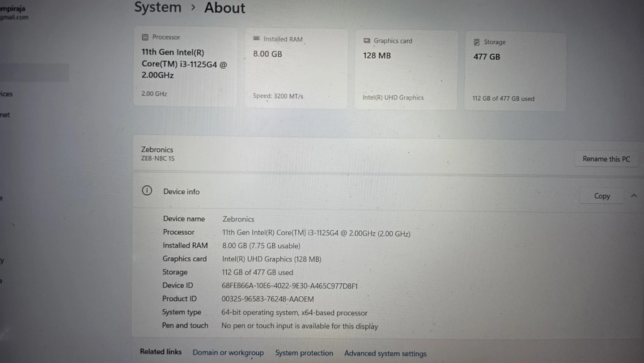Click the Graphics card monitor icon
The height and width of the screenshot is (363, 644).
(367, 40)
